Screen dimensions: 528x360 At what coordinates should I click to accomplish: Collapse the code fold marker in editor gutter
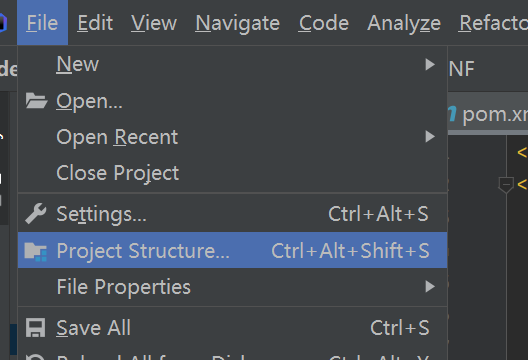506,185
